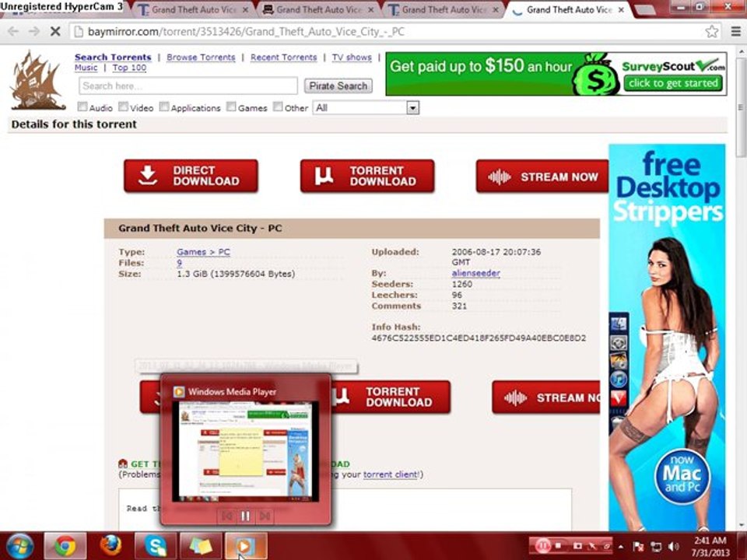Click the browser forward arrow

click(33, 32)
